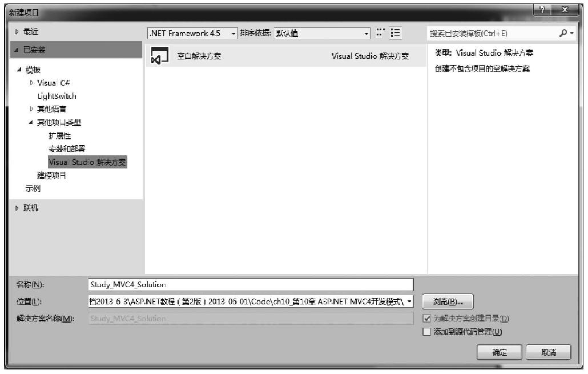Collapse the 已安装 section
Image resolution: width=588 pixels, height=374 pixels.
tap(17, 50)
